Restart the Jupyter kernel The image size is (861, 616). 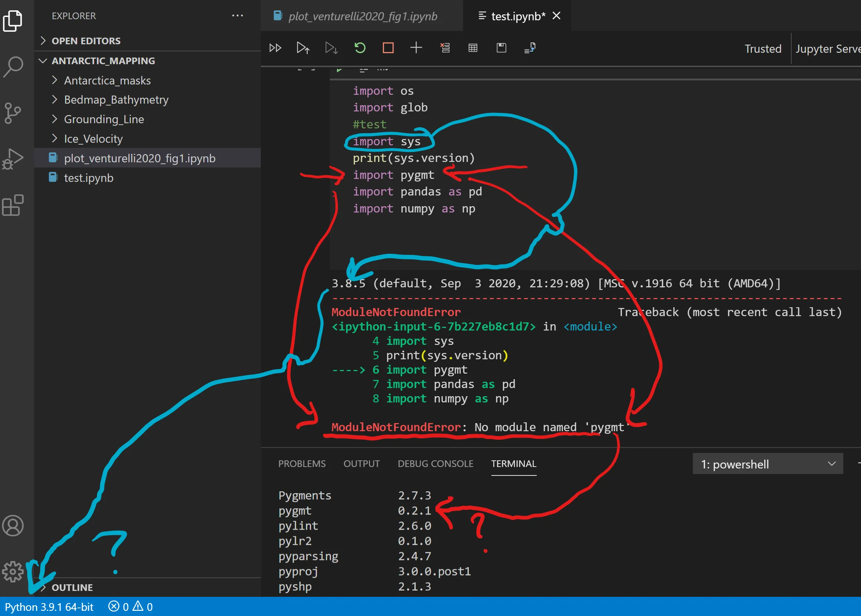(x=360, y=48)
